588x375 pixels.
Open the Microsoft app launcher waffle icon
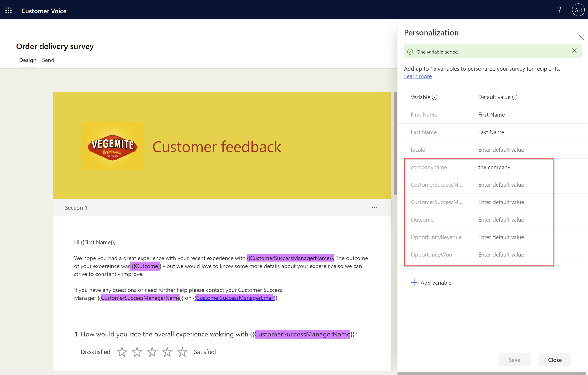(8, 10)
